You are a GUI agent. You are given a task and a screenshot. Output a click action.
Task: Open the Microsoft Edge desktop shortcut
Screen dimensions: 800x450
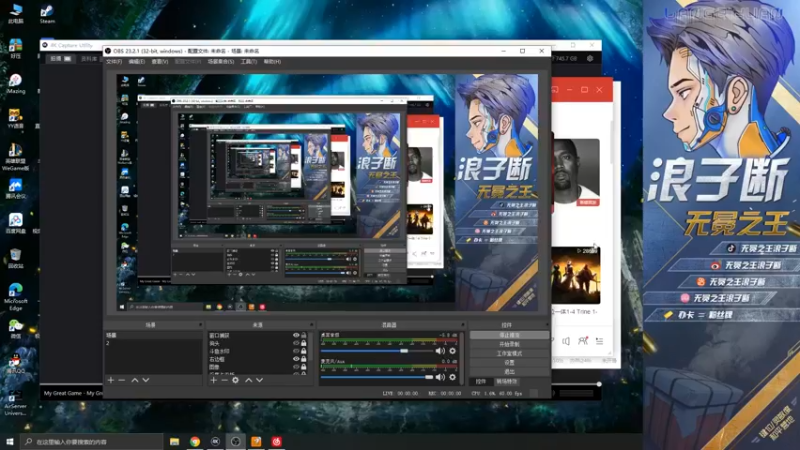point(15,296)
